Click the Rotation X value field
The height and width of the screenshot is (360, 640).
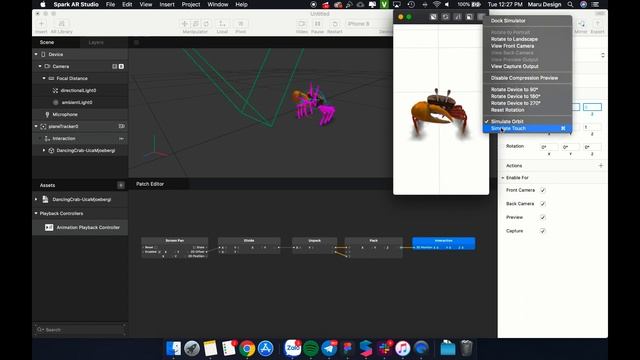point(549,147)
